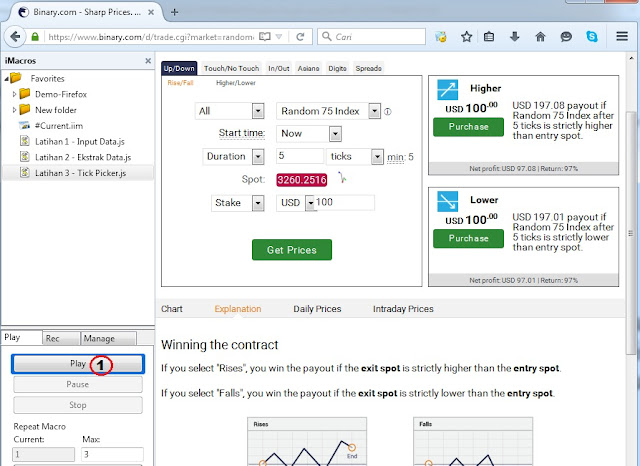Click the small tick chart icon beside spot

click(x=342, y=178)
